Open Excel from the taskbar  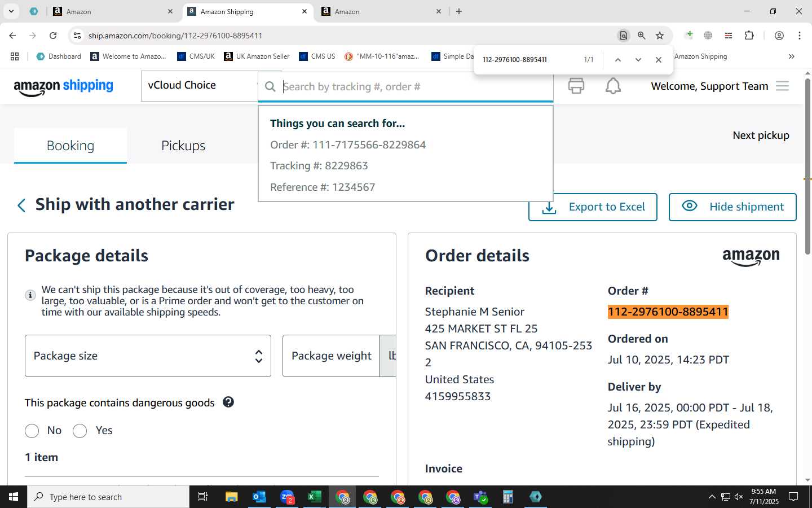314,497
